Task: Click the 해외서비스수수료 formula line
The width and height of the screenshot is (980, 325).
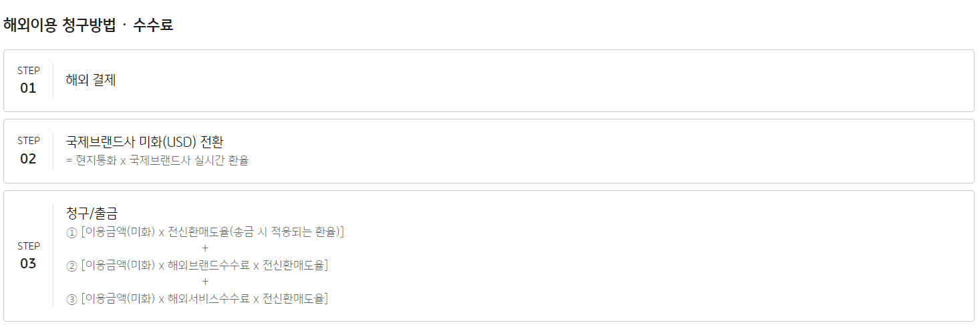Action: [204, 299]
